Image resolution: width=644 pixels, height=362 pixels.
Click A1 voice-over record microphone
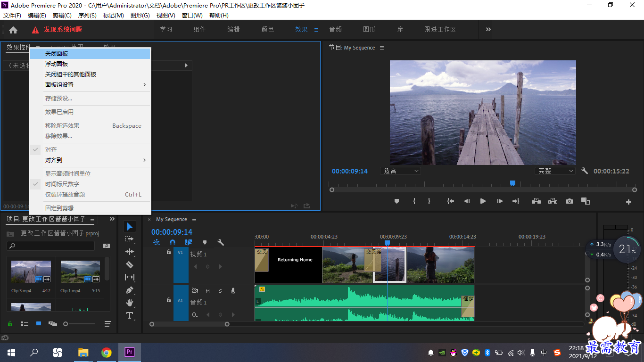click(233, 291)
